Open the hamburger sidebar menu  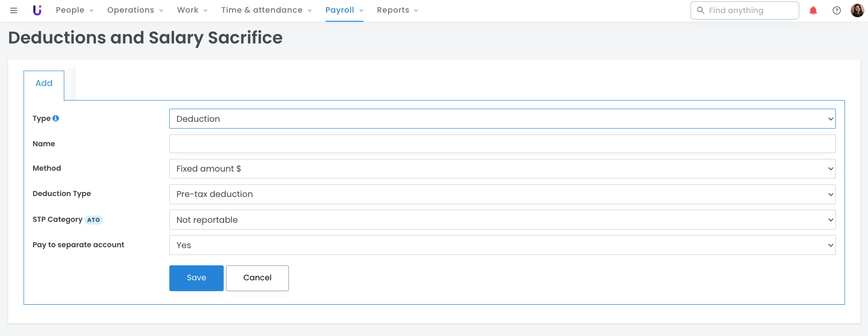click(14, 10)
